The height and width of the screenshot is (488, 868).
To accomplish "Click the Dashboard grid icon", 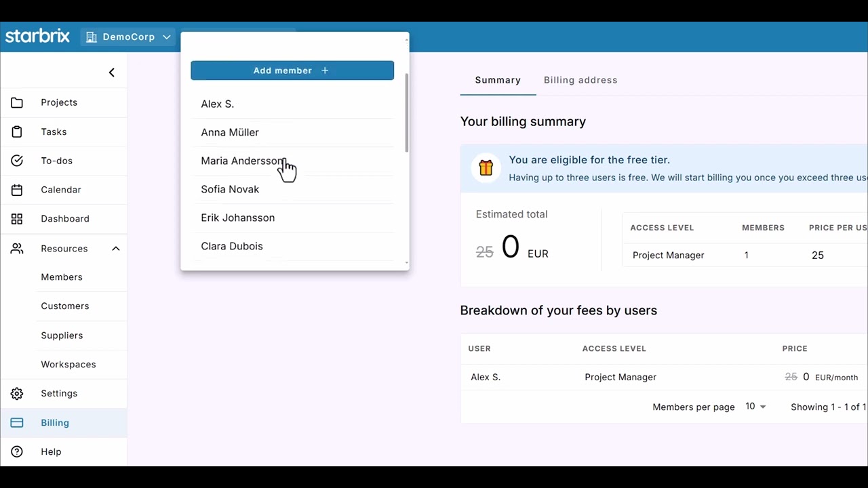I will point(17,219).
